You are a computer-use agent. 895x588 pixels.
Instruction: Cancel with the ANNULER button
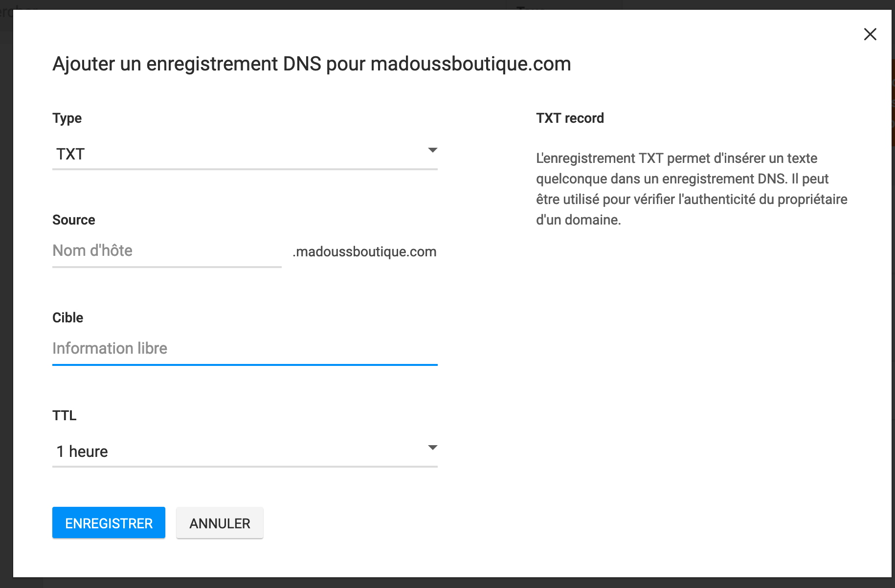click(220, 523)
